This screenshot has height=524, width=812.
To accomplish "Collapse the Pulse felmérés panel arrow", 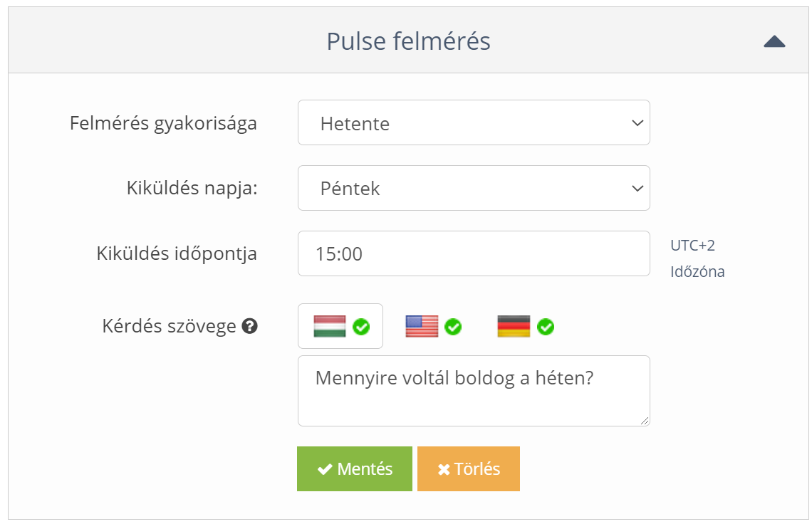I will click(774, 41).
